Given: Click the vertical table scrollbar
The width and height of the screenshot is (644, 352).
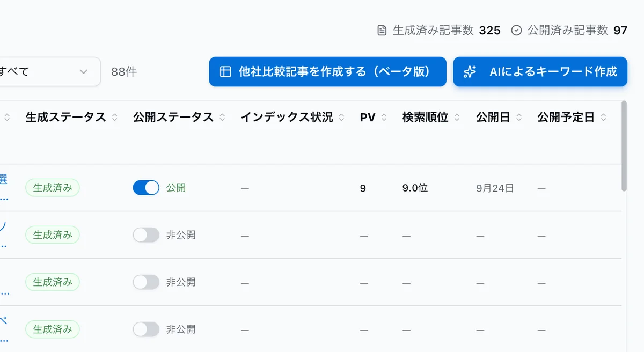Looking at the screenshot, I should click(x=624, y=146).
